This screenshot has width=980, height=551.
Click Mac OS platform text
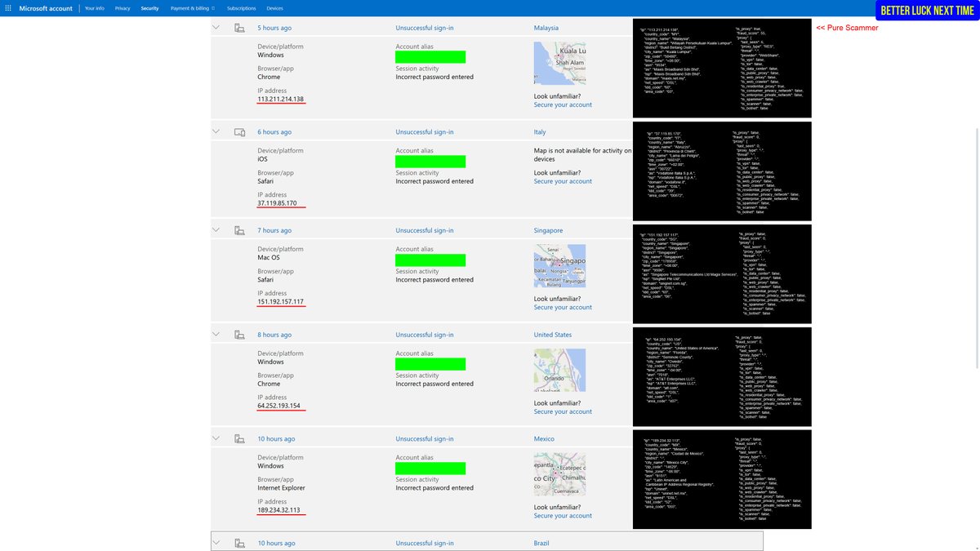269,258
